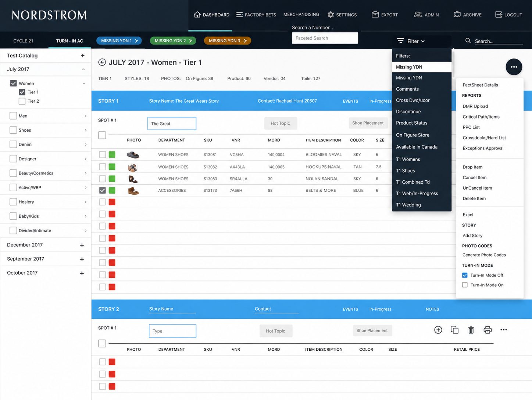Click the Export box icon
This screenshot has height=400, width=532.
tap(375, 14)
